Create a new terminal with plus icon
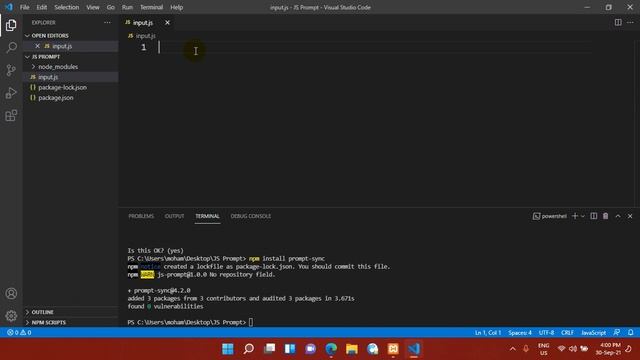Viewport: 640px width, 360px height. point(575,216)
